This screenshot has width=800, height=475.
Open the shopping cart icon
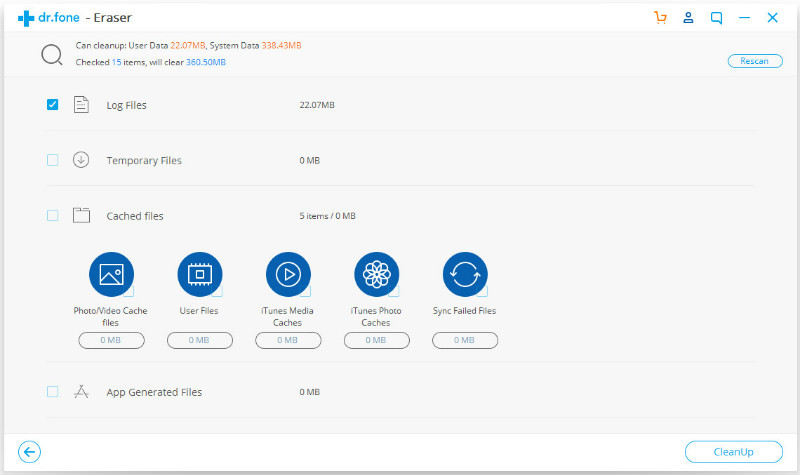point(661,18)
